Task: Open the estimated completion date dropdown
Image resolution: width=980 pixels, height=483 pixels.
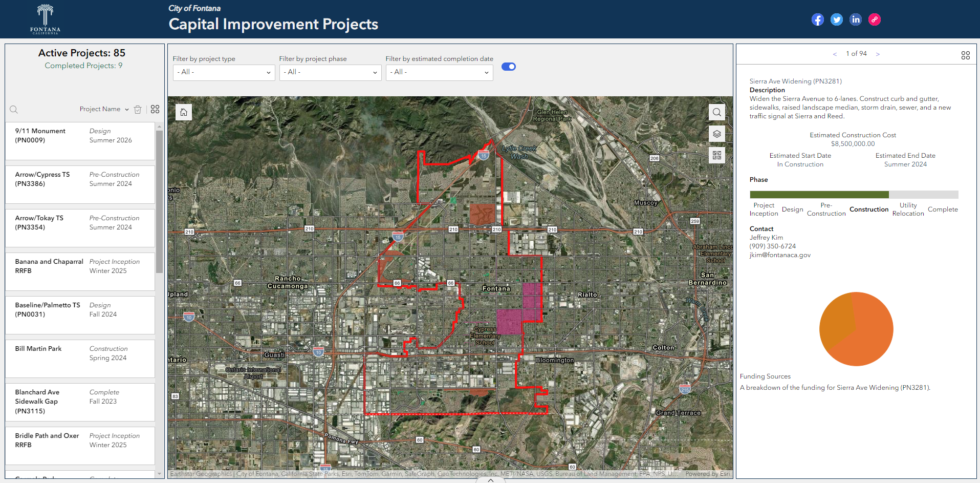Action: 439,72
